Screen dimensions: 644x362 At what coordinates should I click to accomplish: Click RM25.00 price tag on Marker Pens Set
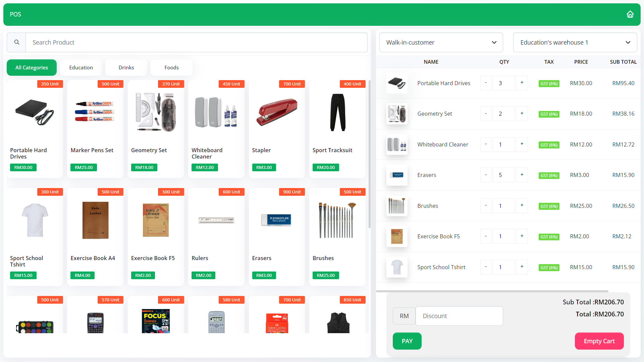click(84, 167)
